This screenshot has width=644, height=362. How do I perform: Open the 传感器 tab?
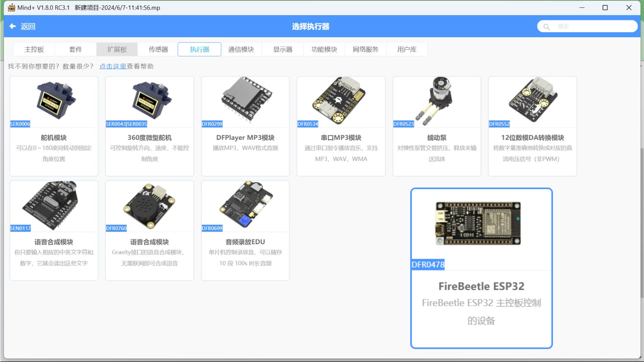[158, 49]
